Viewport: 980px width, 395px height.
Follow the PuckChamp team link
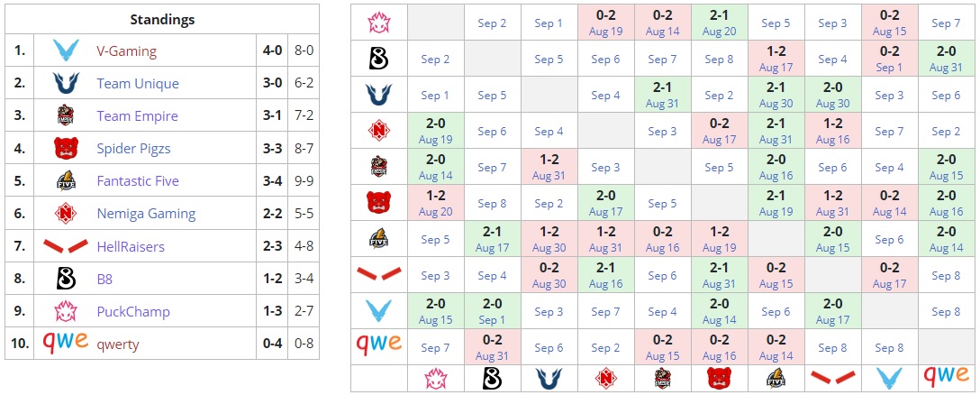[x=133, y=311]
